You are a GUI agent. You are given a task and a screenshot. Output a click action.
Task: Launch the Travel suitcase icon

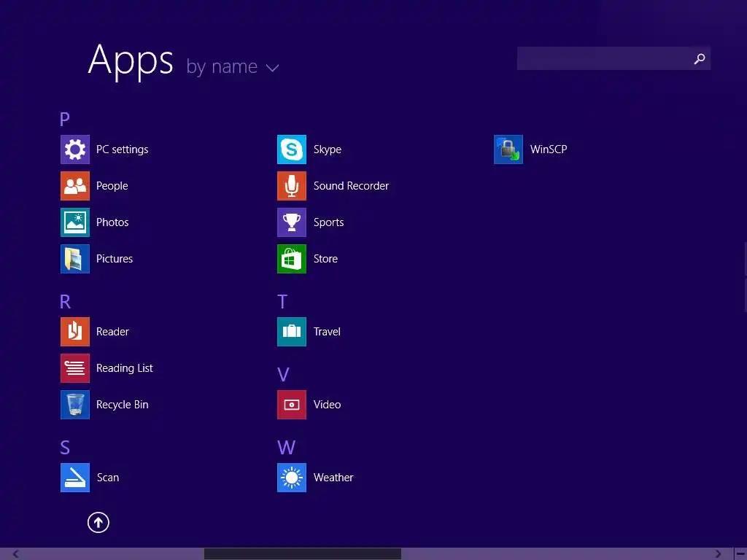292,332
